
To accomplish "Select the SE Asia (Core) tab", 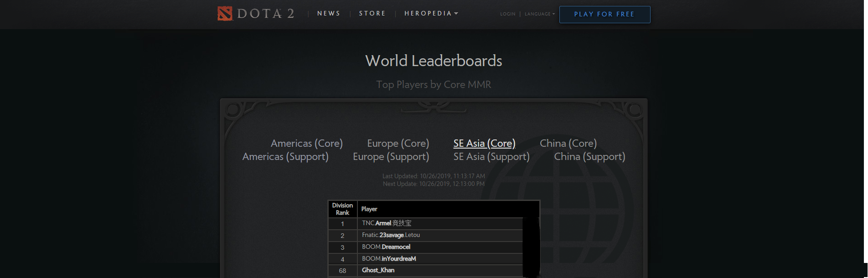I will 484,143.
